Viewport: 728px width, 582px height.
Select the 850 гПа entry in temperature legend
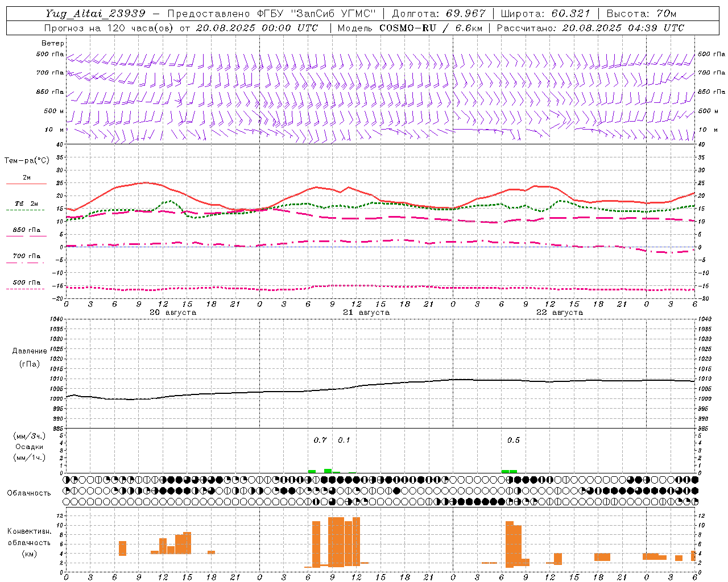point(27,230)
